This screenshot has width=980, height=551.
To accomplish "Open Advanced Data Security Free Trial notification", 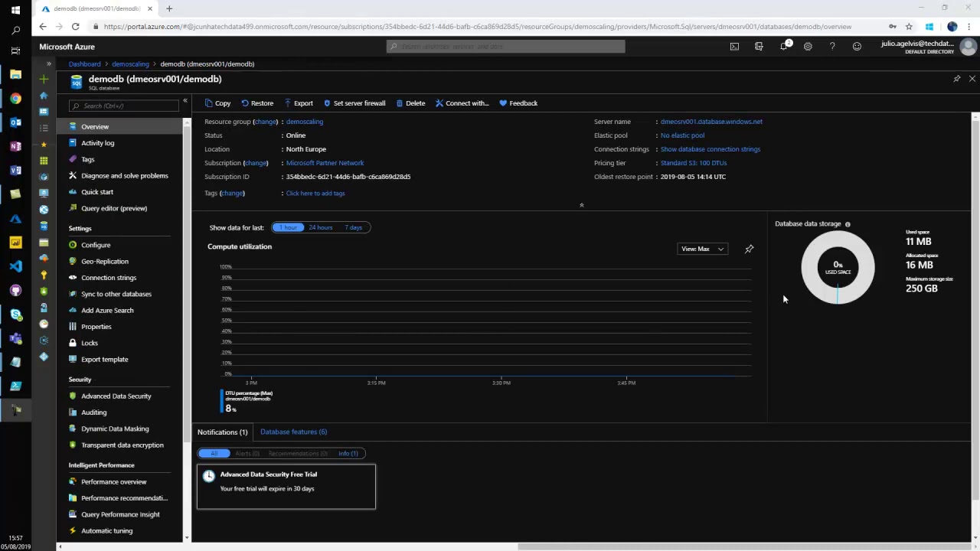I will tap(286, 487).
